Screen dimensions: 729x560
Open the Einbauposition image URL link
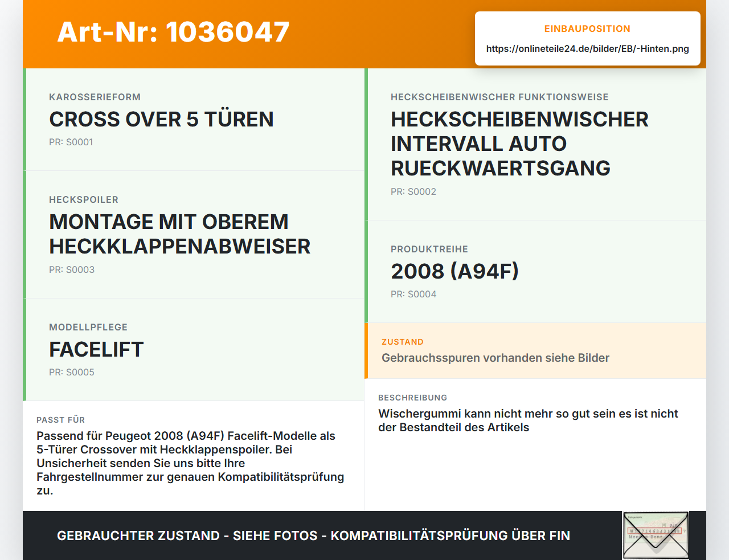tap(587, 48)
